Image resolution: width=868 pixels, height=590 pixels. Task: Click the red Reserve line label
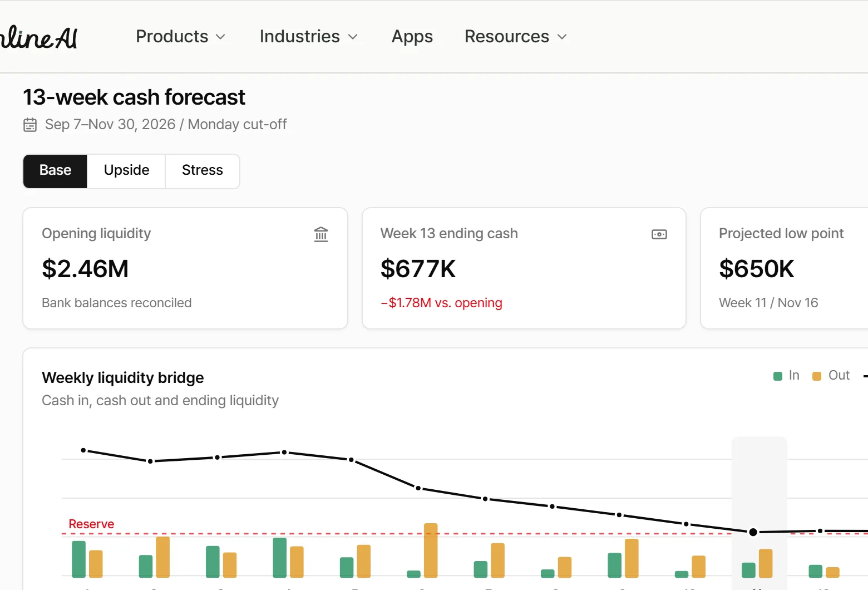(x=91, y=524)
